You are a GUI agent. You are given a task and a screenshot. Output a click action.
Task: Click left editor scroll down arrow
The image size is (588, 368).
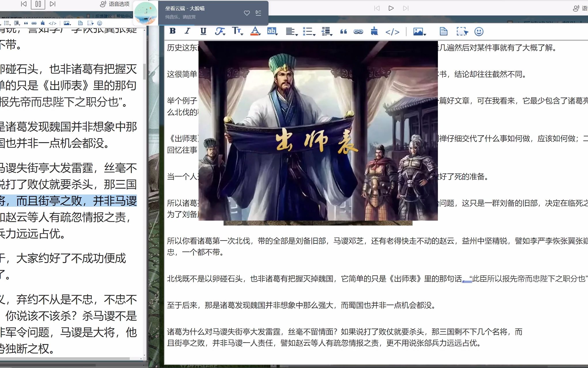pos(144,355)
